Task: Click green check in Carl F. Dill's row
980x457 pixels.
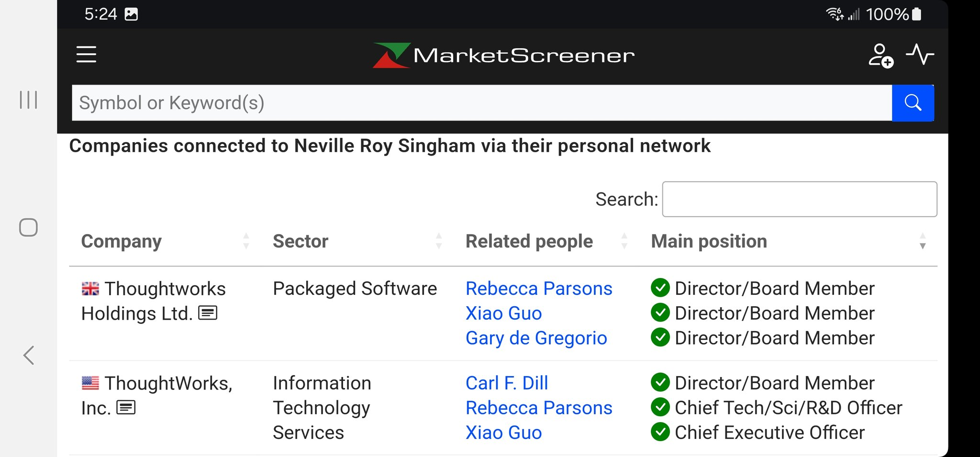Action: [x=660, y=382]
